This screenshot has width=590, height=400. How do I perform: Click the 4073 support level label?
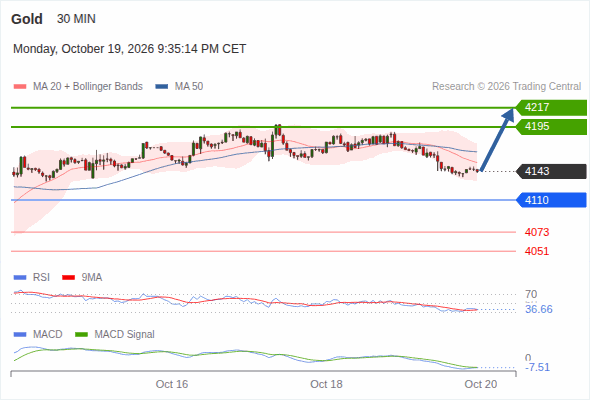pos(537,232)
